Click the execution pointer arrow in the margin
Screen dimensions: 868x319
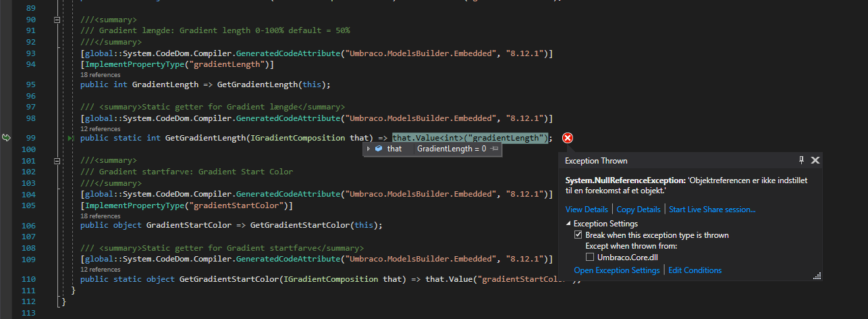[x=7, y=138]
